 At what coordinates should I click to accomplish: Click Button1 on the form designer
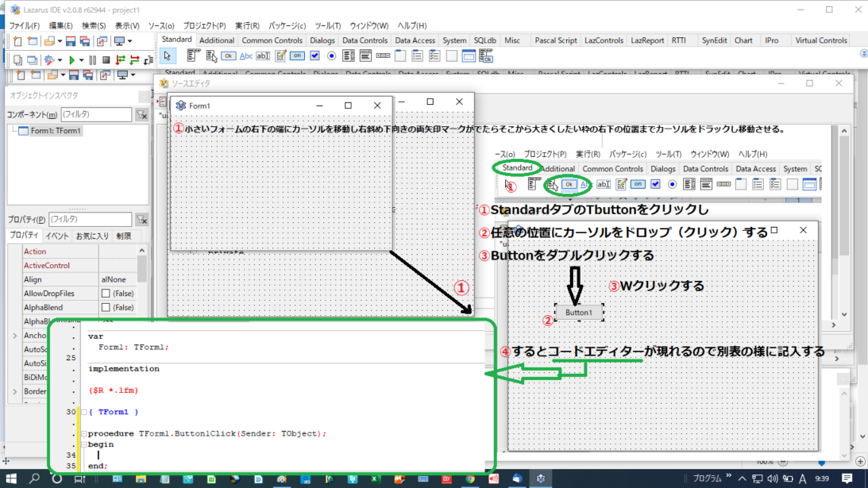coord(578,313)
